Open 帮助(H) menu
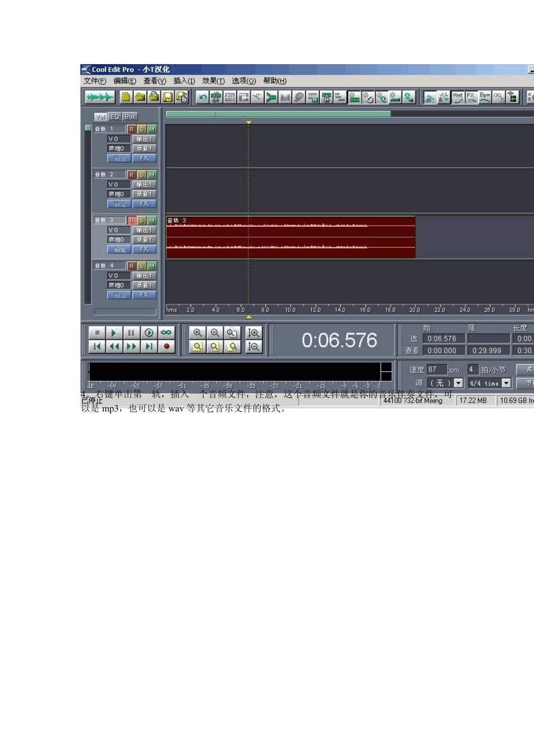The image size is (534, 756). click(x=275, y=81)
